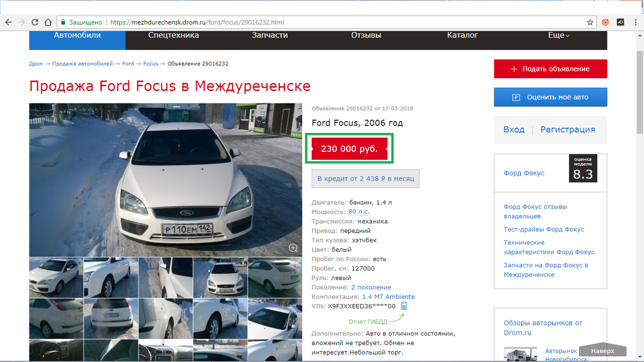Image resolution: width=644 pixels, height=362 pixels.
Task: Go to the Отзывы tab
Action: 366,35
